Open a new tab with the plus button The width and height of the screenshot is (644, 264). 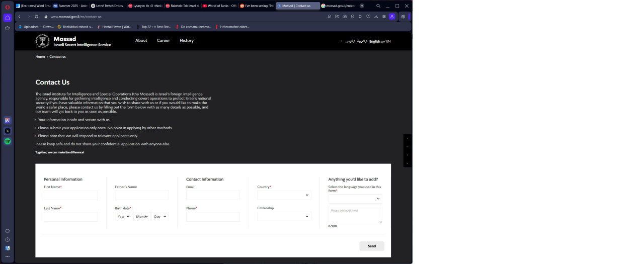click(362, 6)
